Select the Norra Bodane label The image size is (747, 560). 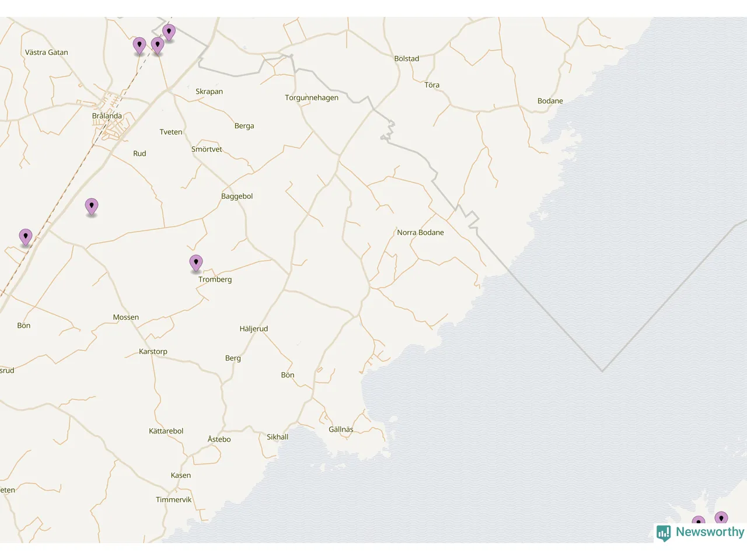tap(420, 232)
